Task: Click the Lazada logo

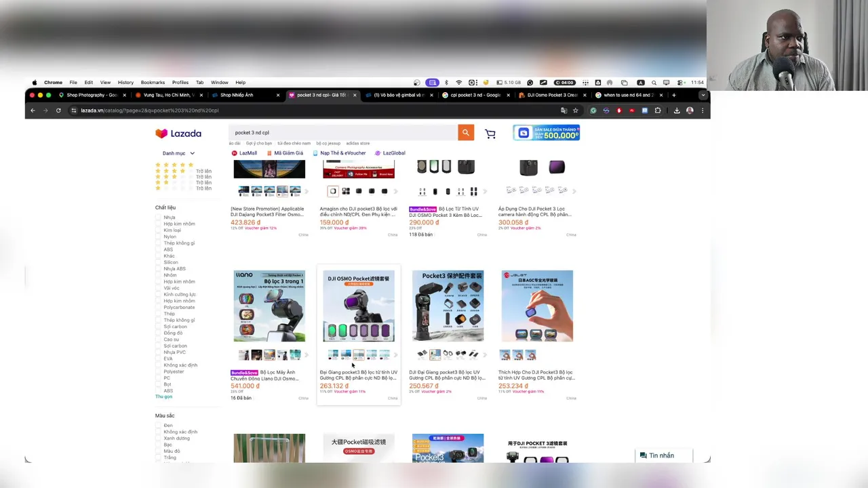Action: pos(178,134)
